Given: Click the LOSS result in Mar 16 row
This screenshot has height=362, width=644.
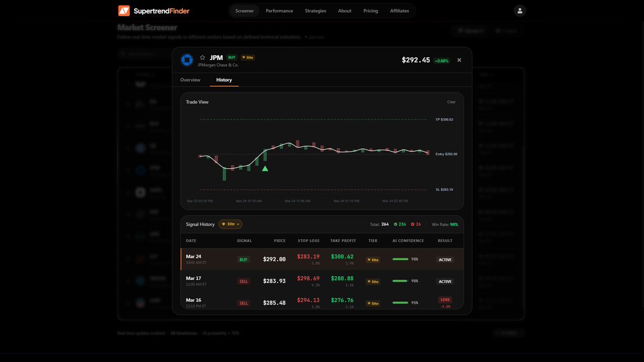Looking at the screenshot, I should (445, 300).
